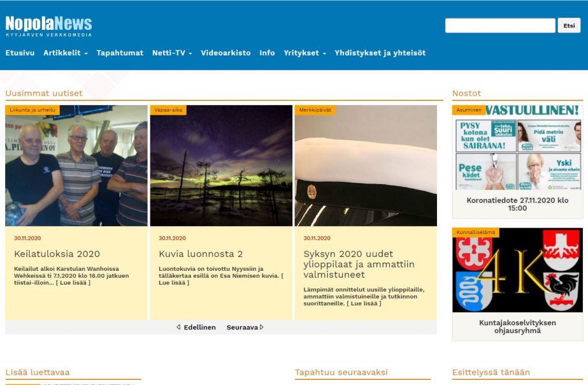Open the Tapahtumat menu item
Viewport: 588px width, 385px height.
pyautogui.click(x=119, y=53)
